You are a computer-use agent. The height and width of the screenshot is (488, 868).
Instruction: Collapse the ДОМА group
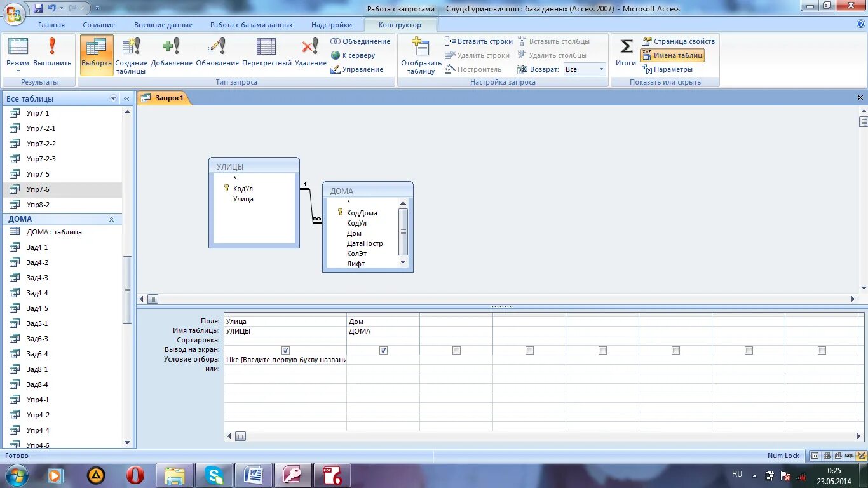pos(112,219)
